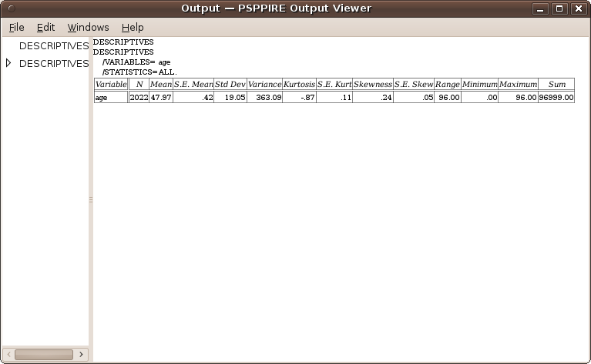Click the outline scroll right arrow
This screenshot has width=591, height=364.
coord(81,355)
